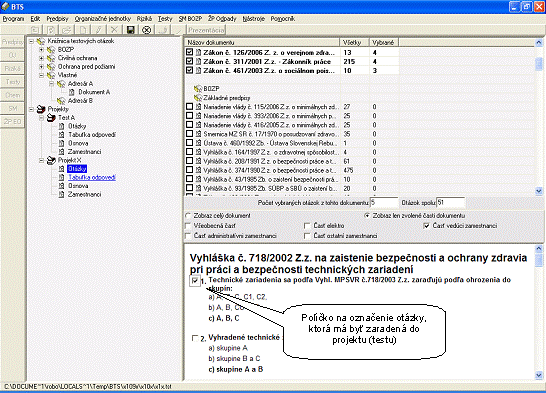Expand the BOZP tree node
546x393 pixels.
[x=41, y=49]
